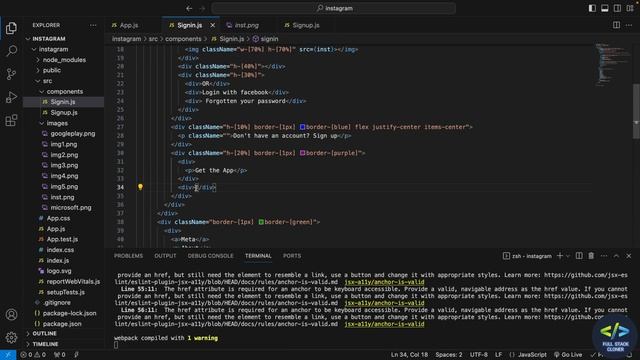Click the command center search box
The image size is (640, 360).
click(x=333, y=8)
